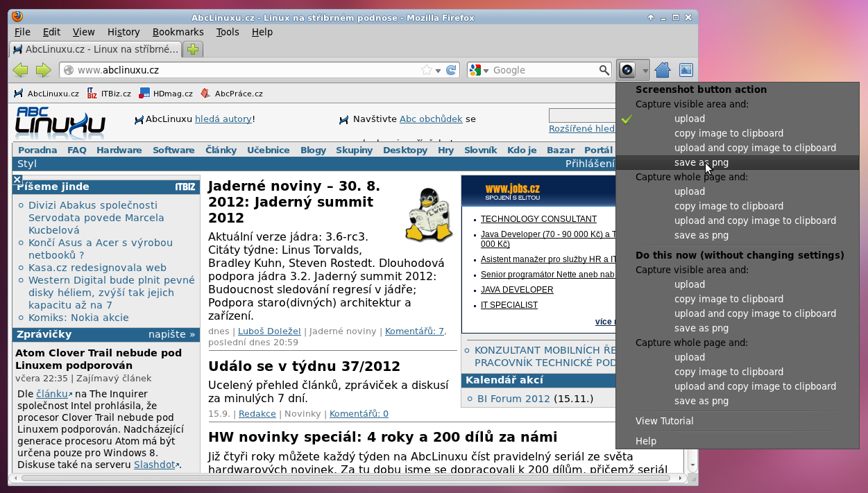Click 'IT SPECIALIST' job link
Image resolution: width=868 pixels, height=493 pixels.
(x=509, y=305)
